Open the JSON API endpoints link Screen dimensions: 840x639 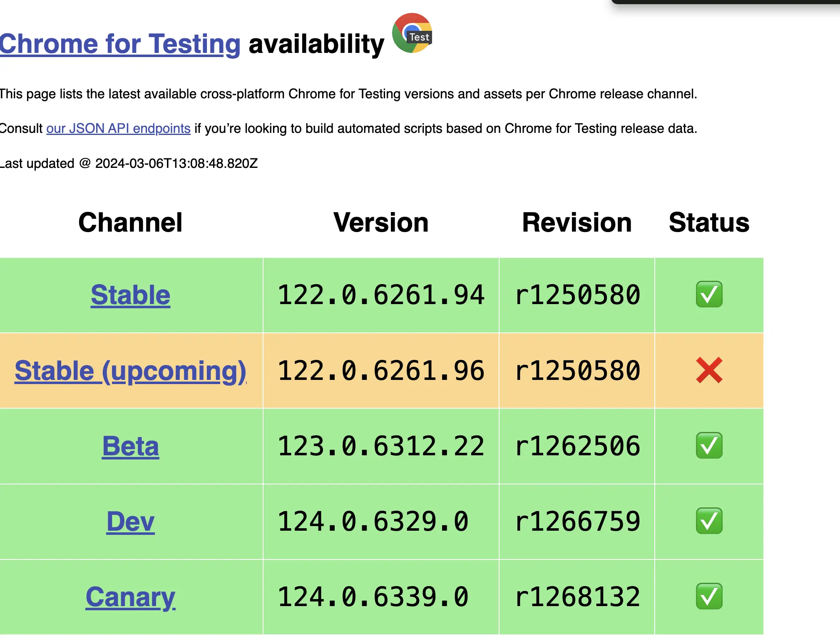tap(118, 128)
